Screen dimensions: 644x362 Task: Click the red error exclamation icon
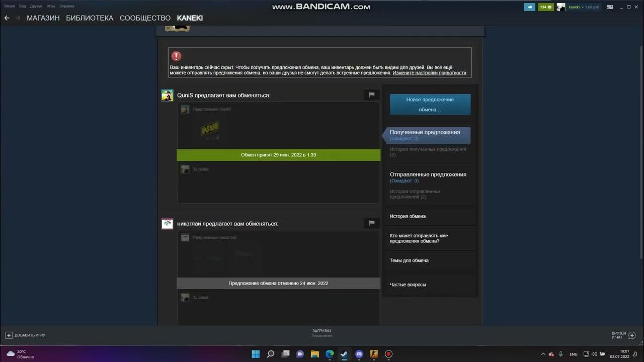pyautogui.click(x=176, y=56)
